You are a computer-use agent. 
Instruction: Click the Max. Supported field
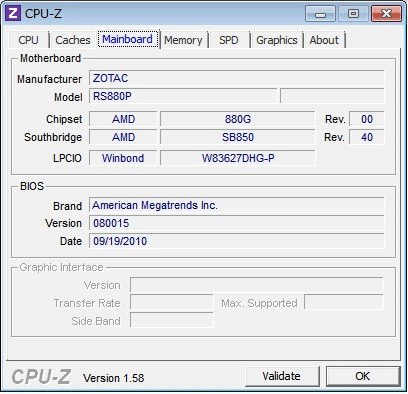pyautogui.click(x=344, y=302)
